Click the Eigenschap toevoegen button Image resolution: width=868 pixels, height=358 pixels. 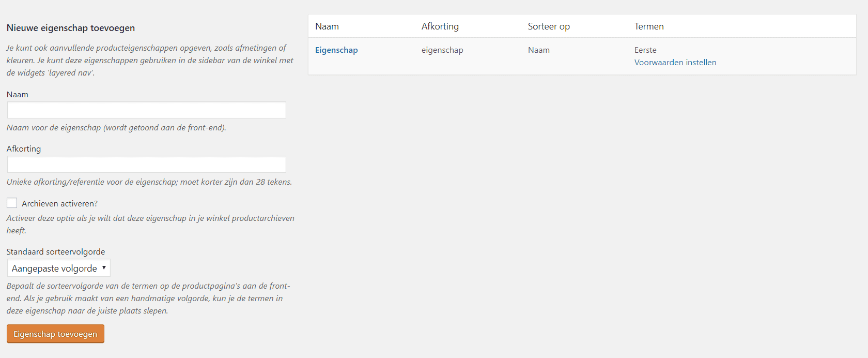click(55, 334)
